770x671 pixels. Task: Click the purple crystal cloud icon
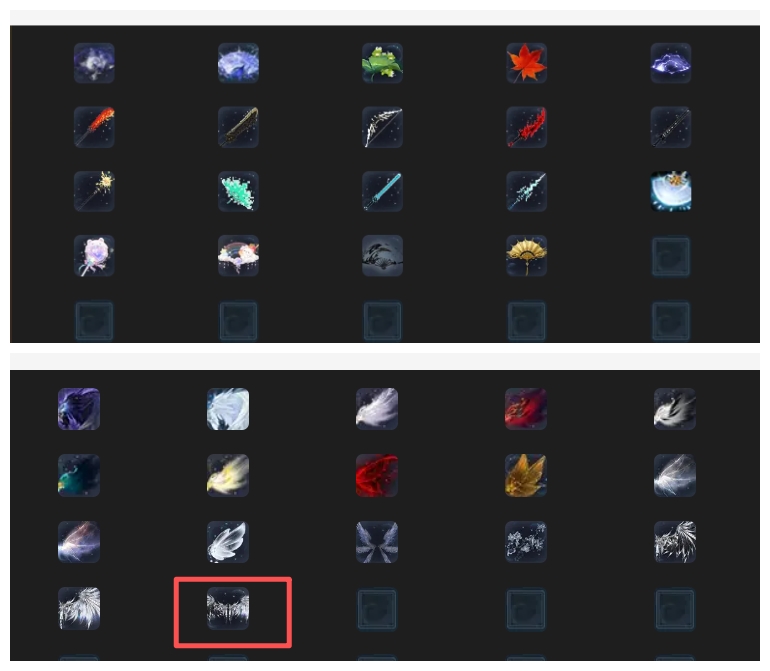(x=671, y=63)
